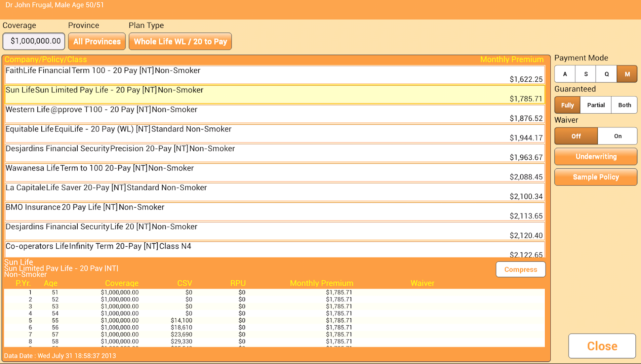Select Quarterly payment mode Q
This screenshot has height=364, width=641.
tap(607, 74)
